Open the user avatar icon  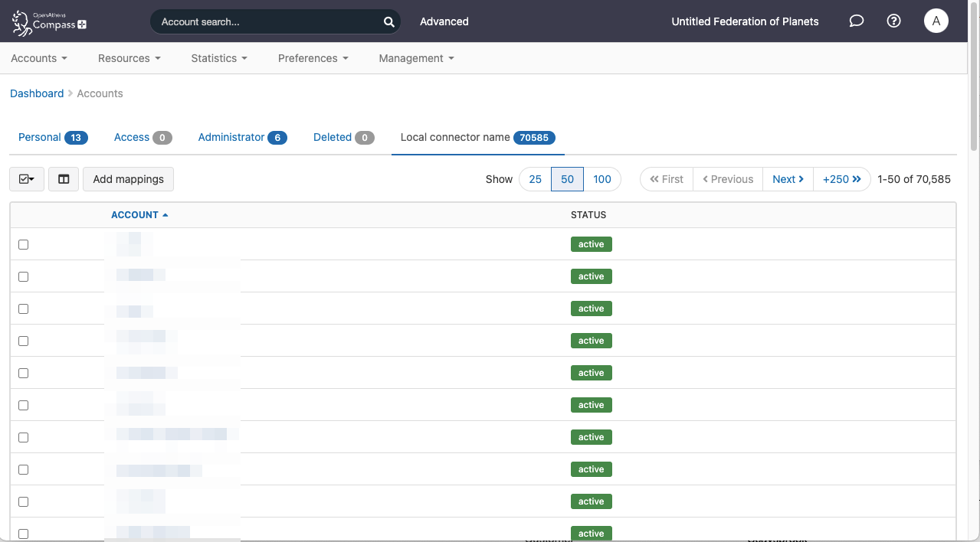(936, 21)
